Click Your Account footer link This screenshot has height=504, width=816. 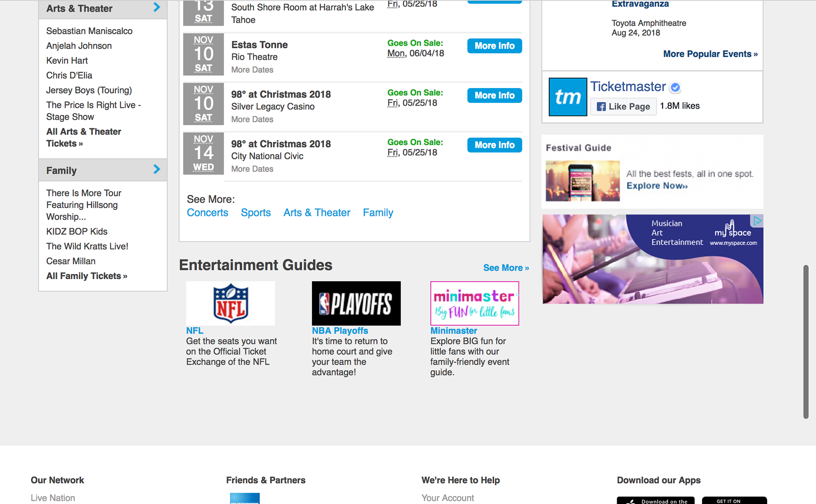pos(448,498)
